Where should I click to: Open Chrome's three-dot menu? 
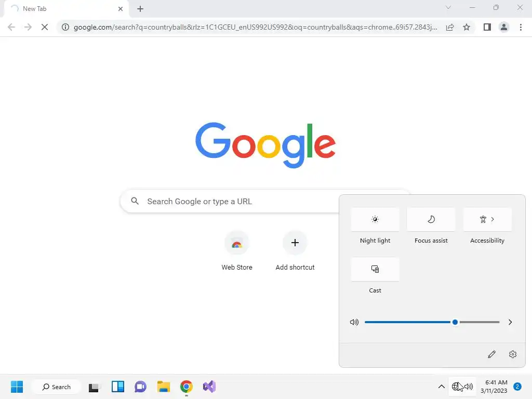(521, 27)
